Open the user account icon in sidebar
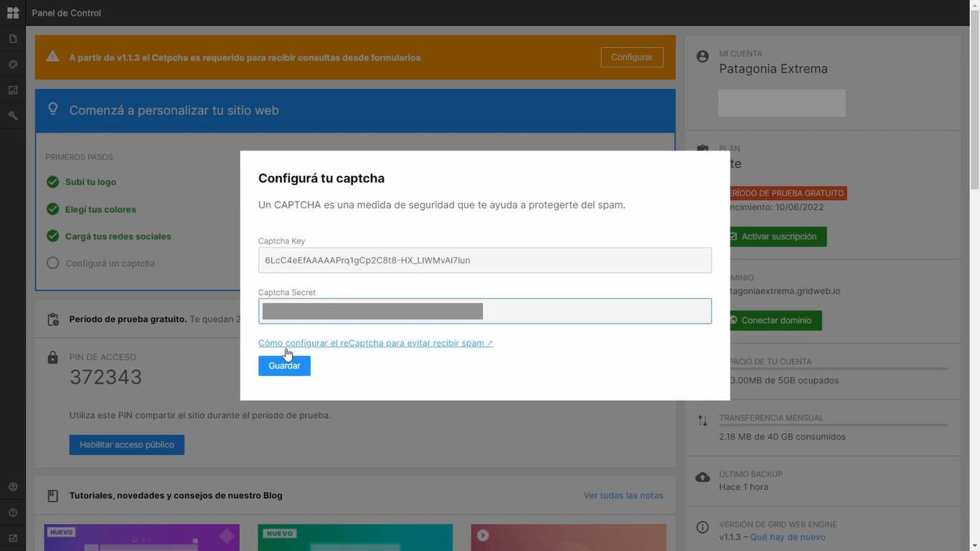 (13, 487)
